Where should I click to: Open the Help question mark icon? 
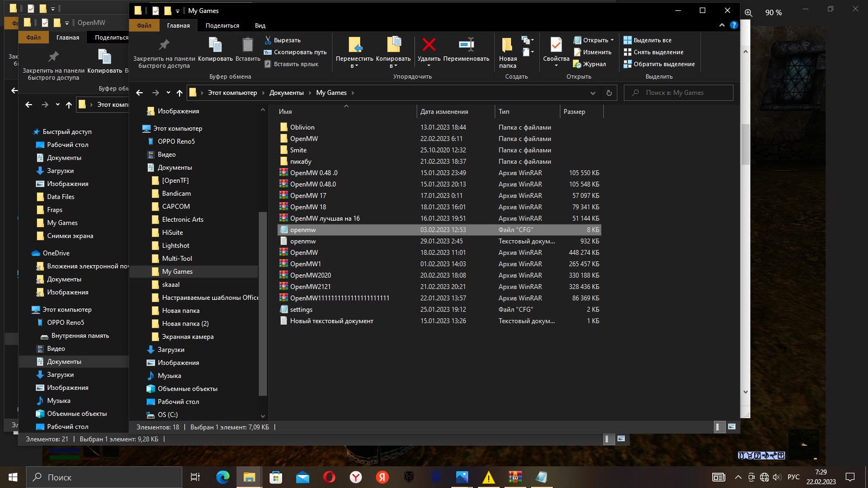coord(733,25)
